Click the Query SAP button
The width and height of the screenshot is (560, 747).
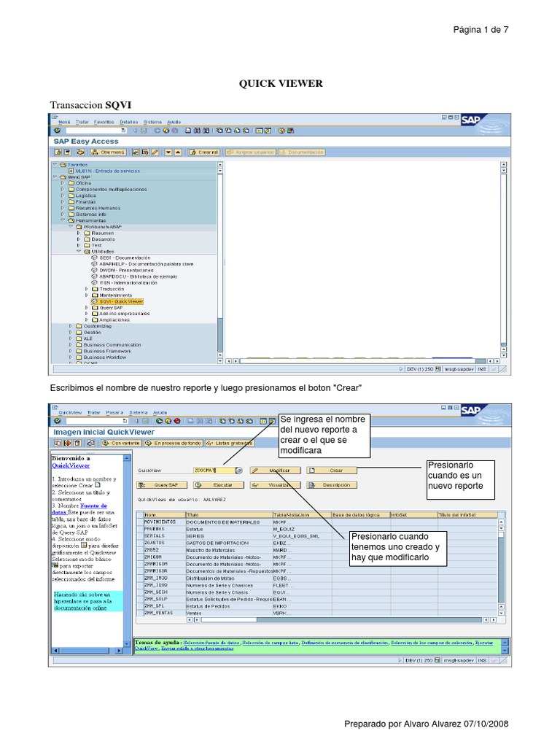162,485
